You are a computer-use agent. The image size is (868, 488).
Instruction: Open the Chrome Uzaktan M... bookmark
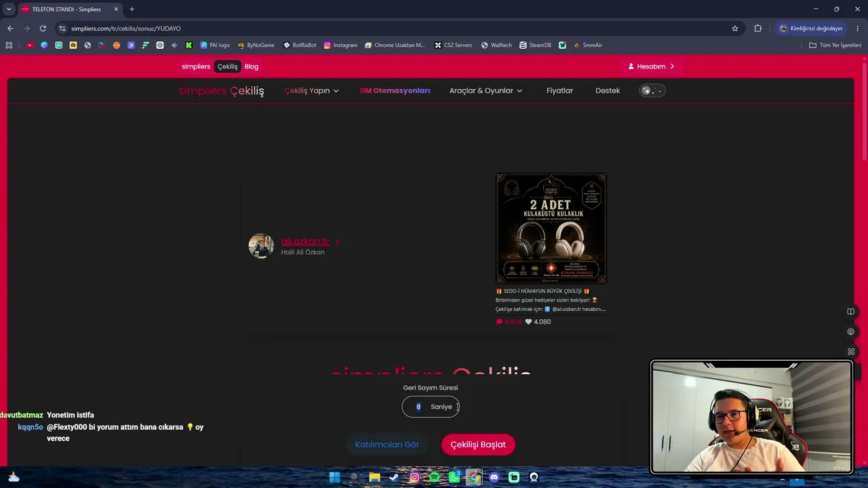coord(395,45)
